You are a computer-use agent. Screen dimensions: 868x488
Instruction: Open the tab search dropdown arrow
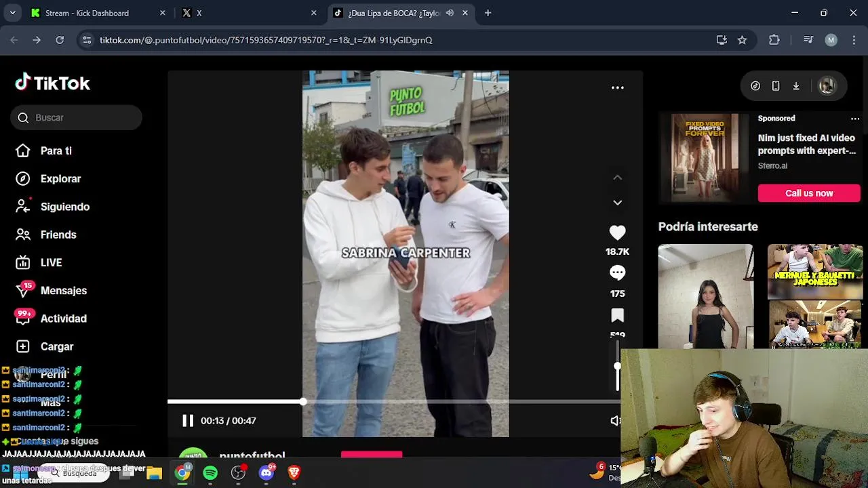12,13
